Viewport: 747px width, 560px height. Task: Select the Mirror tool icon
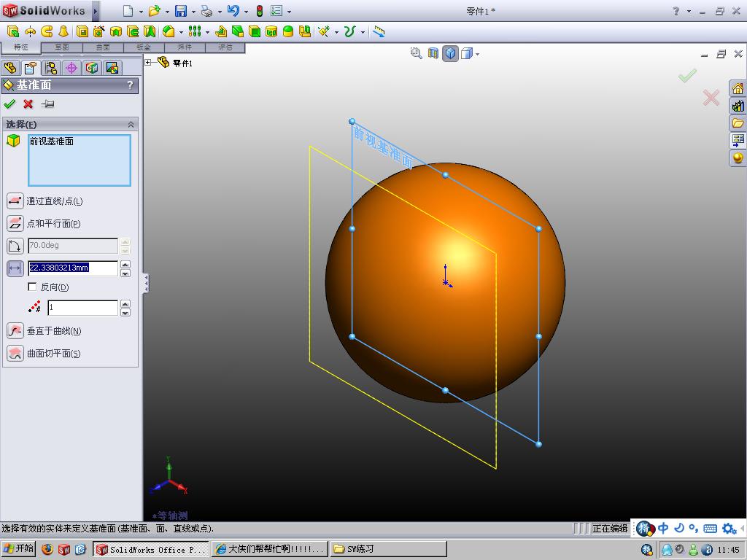coord(305,32)
